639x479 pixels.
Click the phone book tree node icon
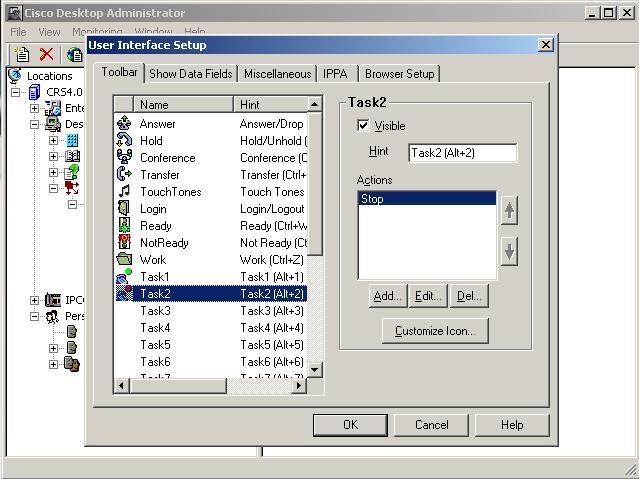pyautogui.click(x=72, y=156)
